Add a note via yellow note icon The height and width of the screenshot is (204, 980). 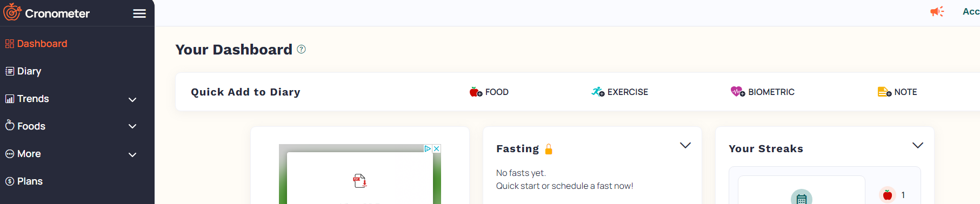click(884, 92)
